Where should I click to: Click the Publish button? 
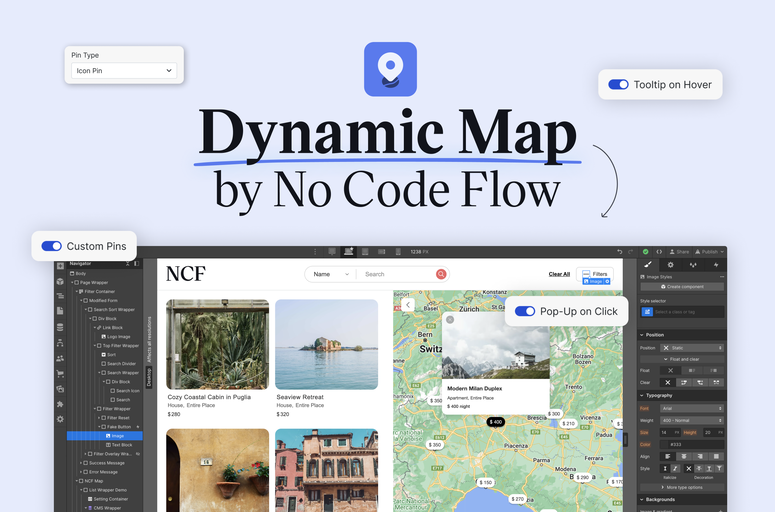[710, 252]
